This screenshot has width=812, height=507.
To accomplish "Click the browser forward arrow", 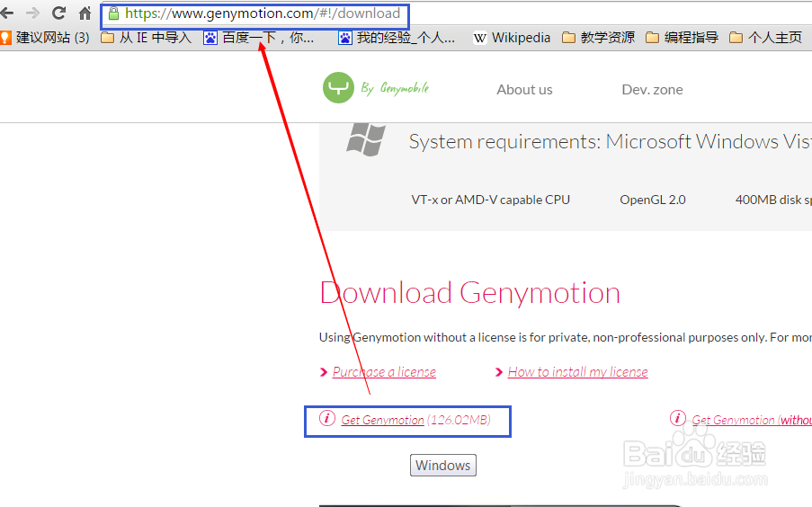I will click(x=32, y=13).
